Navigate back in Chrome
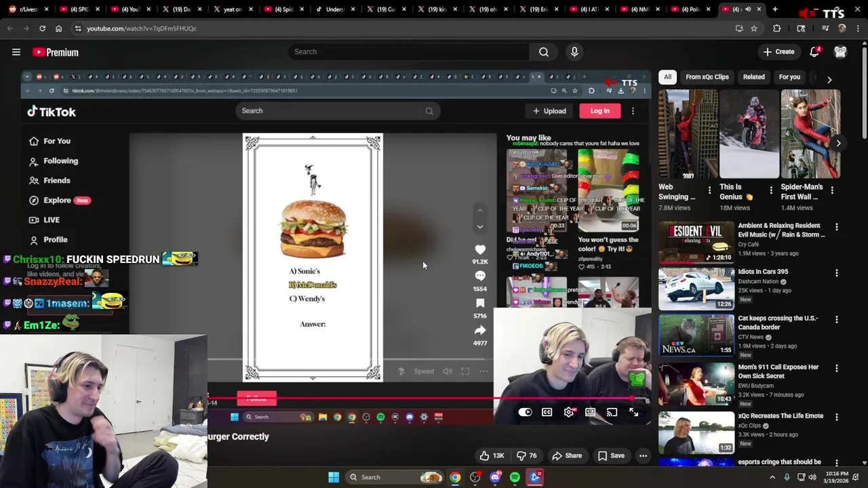Image resolution: width=868 pixels, height=488 pixels. [9, 28]
